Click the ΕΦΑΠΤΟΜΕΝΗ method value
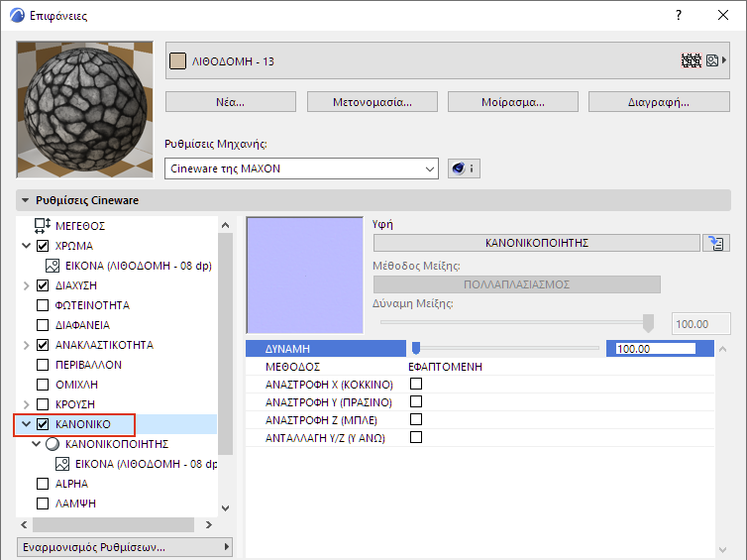This screenshot has width=747, height=560. click(x=445, y=367)
